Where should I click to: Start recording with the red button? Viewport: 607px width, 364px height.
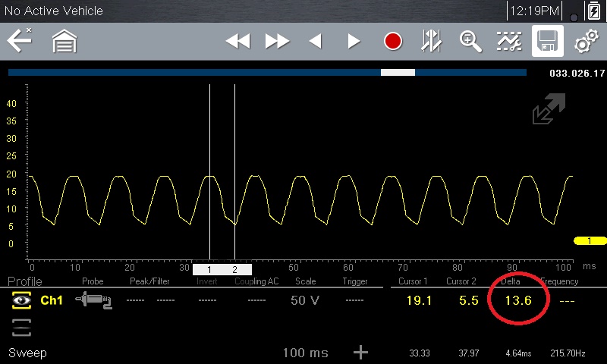pyautogui.click(x=392, y=42)
